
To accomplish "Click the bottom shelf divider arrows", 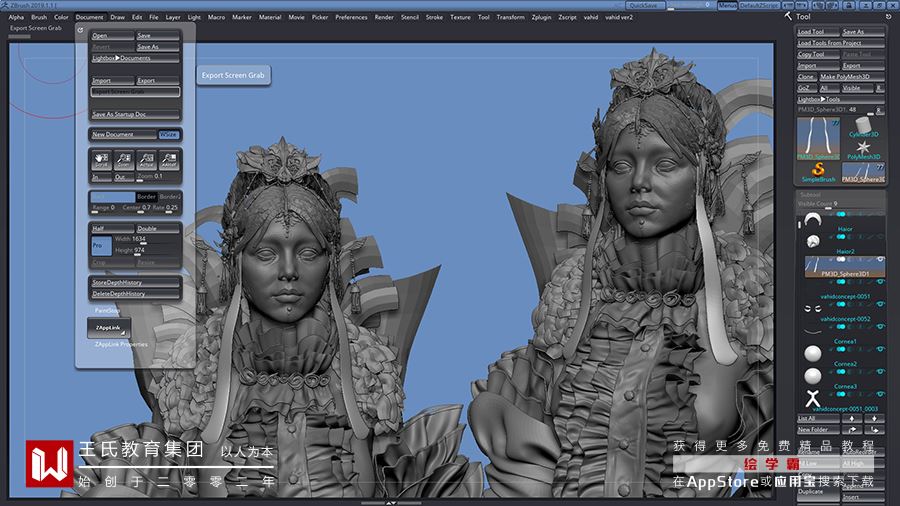I will 391,503.
